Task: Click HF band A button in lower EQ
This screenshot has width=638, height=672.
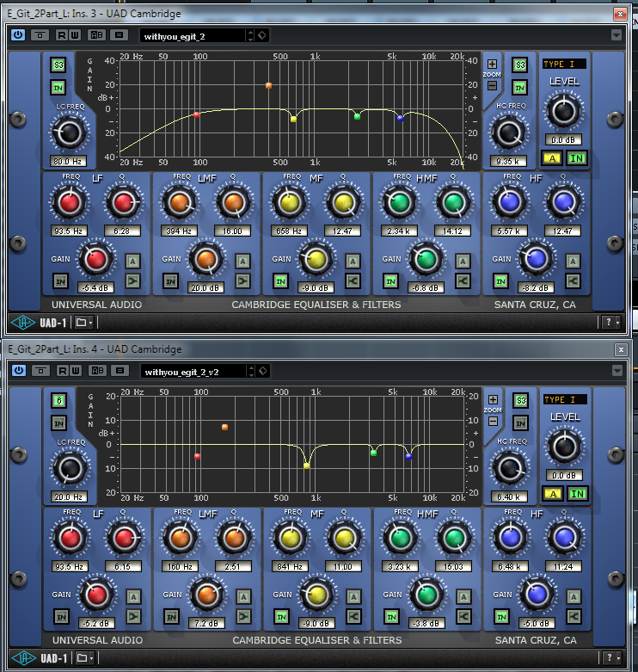Action: (574, 596)
